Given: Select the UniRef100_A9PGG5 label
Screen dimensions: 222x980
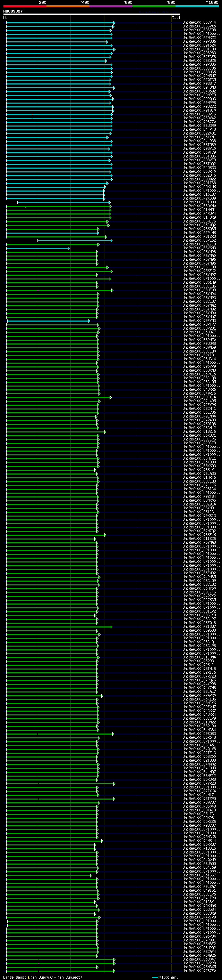Looking at the screenshot, I should [x=199, y=64].
